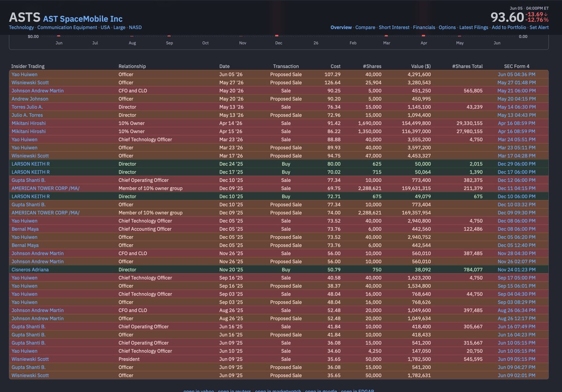
Task: Click the 93.60 last price
Action: [507, 17]
